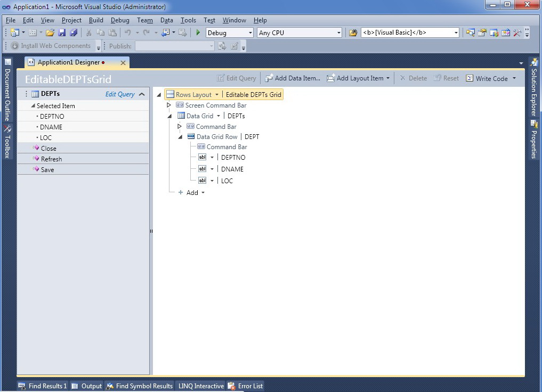Select the Refresh screen method

pyautogui.click(x=83, y=159)
